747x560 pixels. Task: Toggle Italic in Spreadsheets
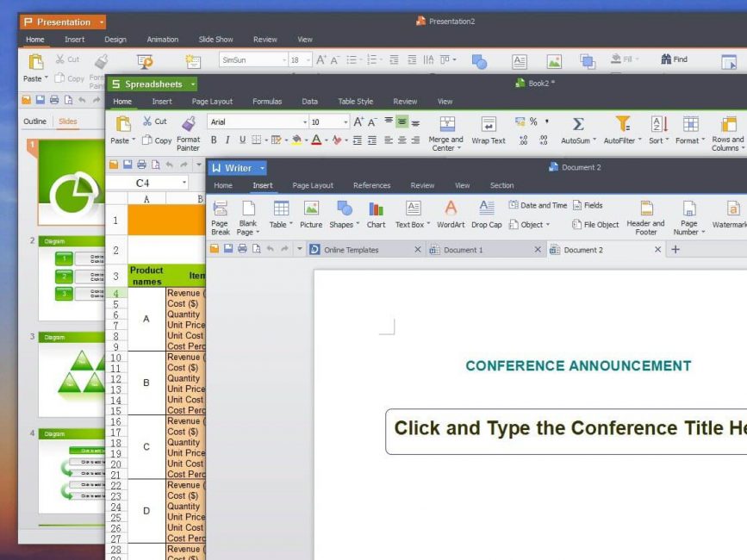227,140
